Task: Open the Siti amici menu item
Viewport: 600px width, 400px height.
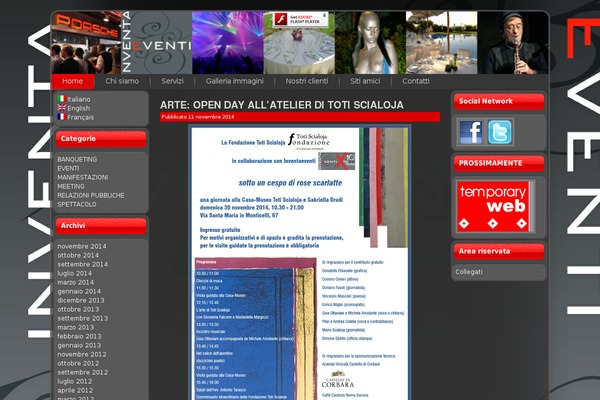Action: click(365, 81)
